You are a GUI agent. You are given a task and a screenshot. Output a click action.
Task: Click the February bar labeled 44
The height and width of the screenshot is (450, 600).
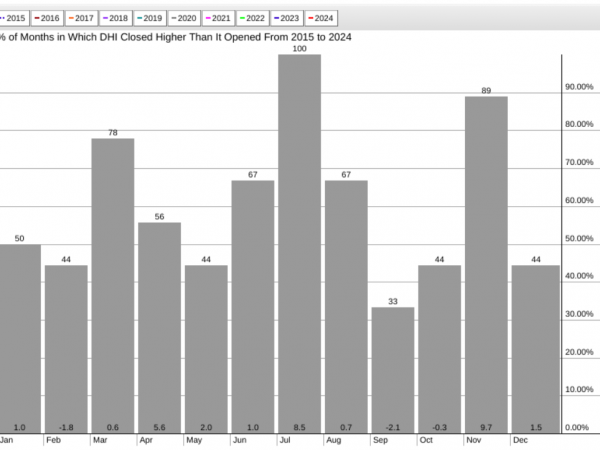tap(66, 349)
